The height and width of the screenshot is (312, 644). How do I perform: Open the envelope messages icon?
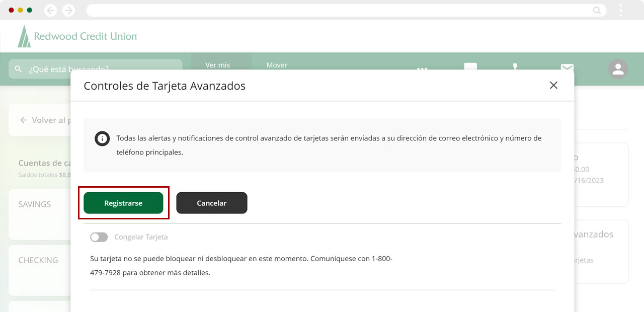(x=567, y=66)
